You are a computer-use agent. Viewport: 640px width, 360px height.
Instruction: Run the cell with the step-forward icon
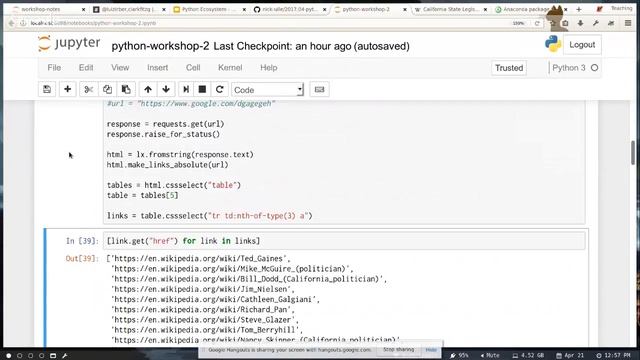point(186,89)
